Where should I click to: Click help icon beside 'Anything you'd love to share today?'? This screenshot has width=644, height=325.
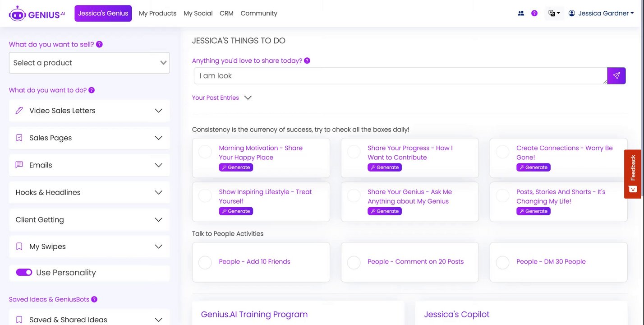tap(307, 60)
